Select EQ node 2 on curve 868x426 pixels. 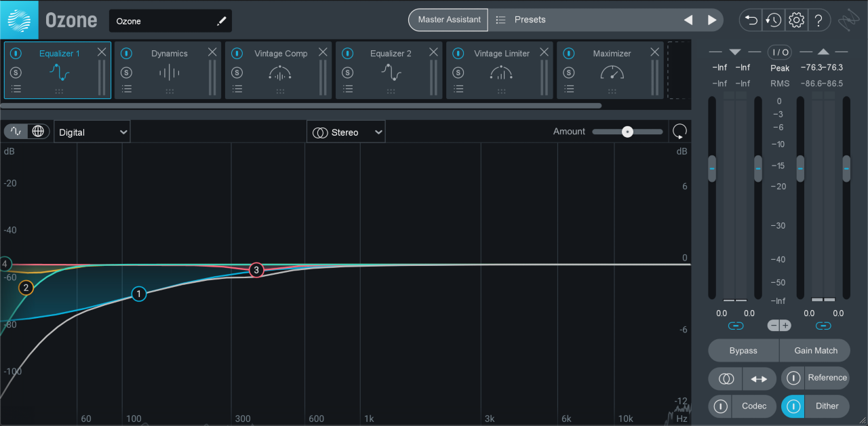coord(26,288)
